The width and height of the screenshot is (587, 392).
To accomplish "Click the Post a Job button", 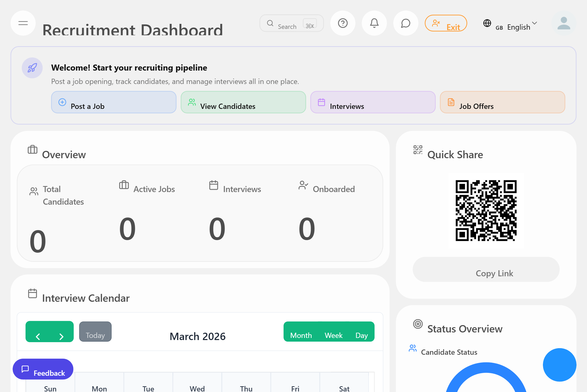I will tap(113, 102).
